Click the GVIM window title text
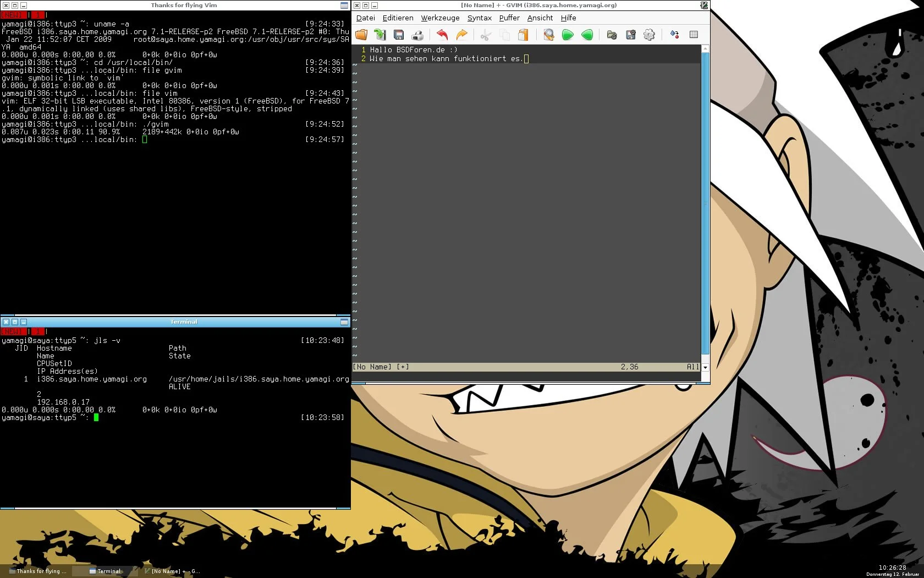The image size is (924, 578). click(538, 6)
